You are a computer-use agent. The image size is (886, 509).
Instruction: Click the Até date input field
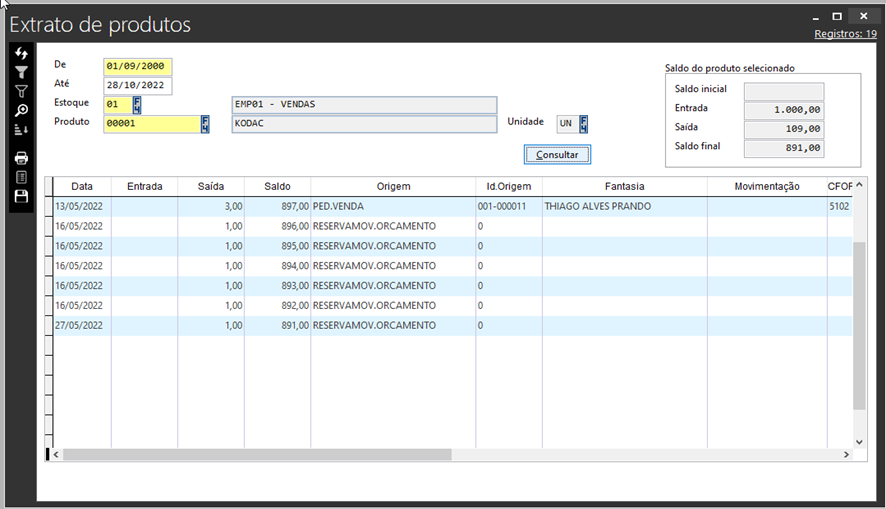[137, 86]
